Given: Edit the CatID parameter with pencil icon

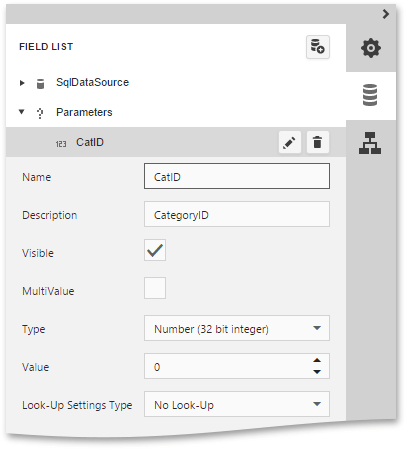Looking at the screenshot, I should point(290,142).
